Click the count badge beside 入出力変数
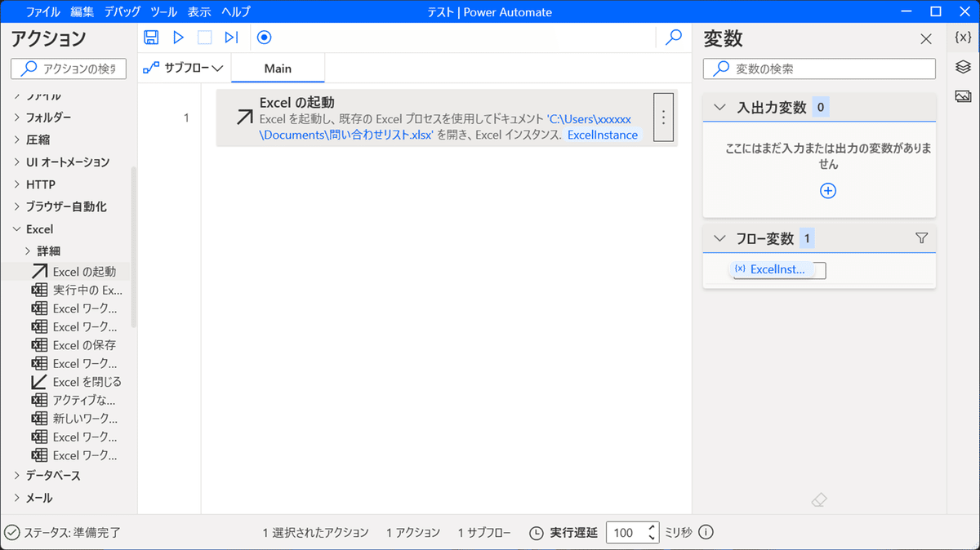 coord(821,107)
